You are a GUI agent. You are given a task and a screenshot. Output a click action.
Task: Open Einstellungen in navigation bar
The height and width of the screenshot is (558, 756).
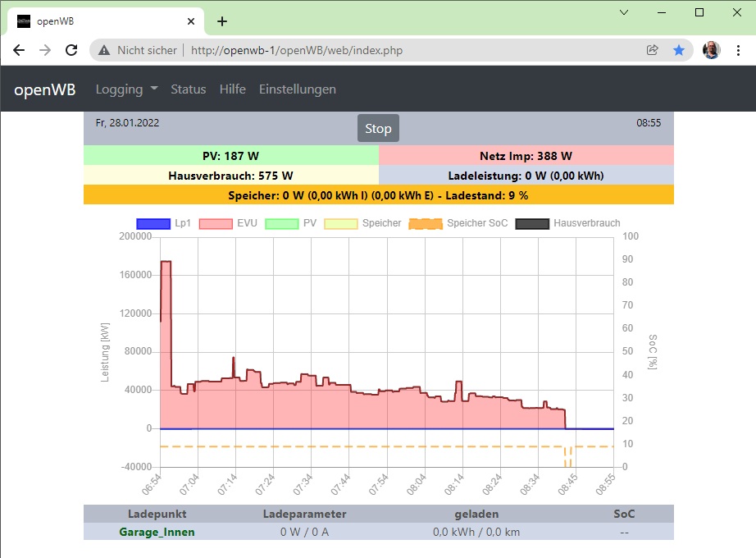coord(297,89)
